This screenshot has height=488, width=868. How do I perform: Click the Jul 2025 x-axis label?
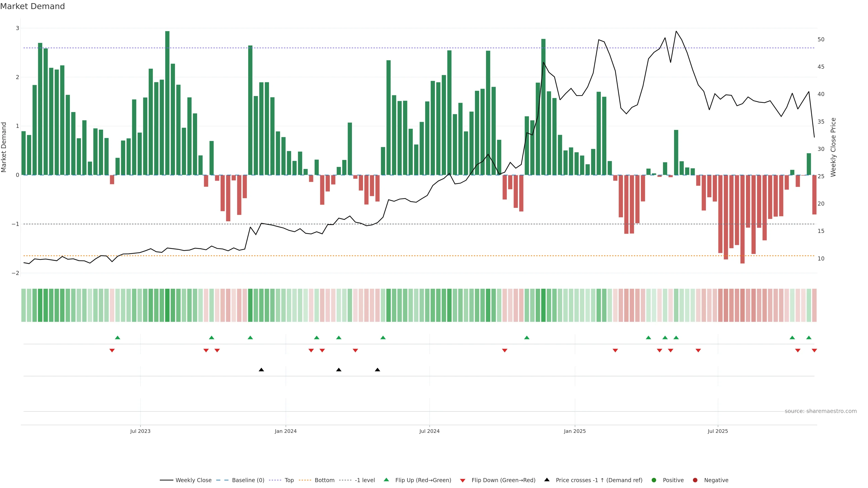pyautogui.click(x=718, y=431)
